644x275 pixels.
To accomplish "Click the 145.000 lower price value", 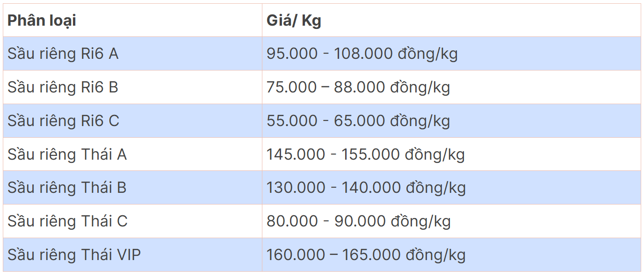I will (296, 154).
